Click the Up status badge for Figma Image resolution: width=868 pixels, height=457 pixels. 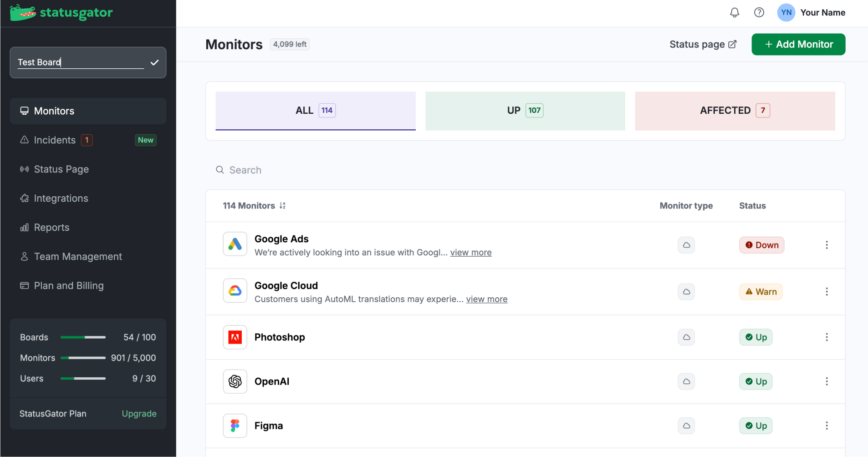756,426
